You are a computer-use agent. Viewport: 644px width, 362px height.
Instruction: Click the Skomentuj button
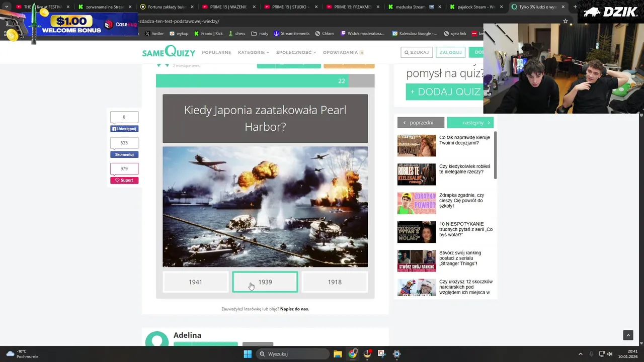(x=124, y=154)
